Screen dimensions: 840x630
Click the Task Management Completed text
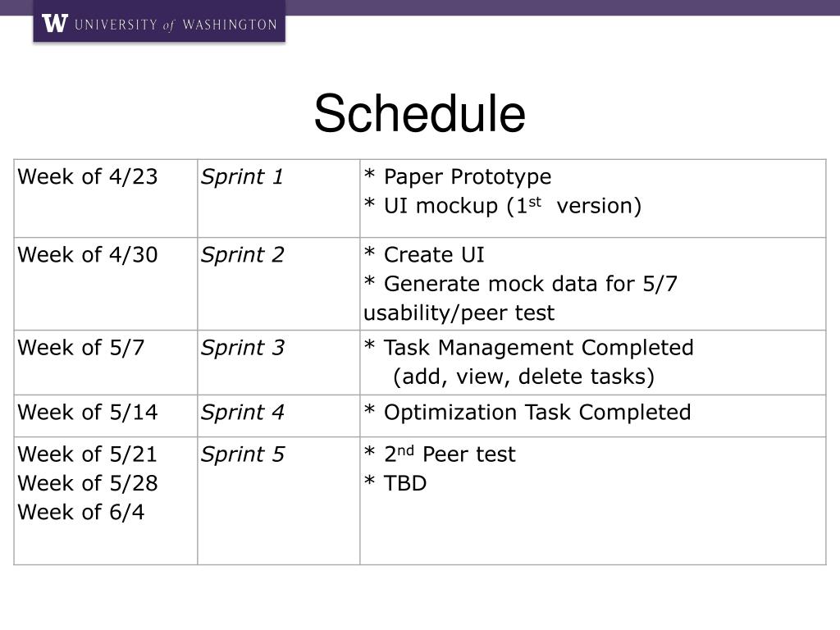[x=529, y=348]
